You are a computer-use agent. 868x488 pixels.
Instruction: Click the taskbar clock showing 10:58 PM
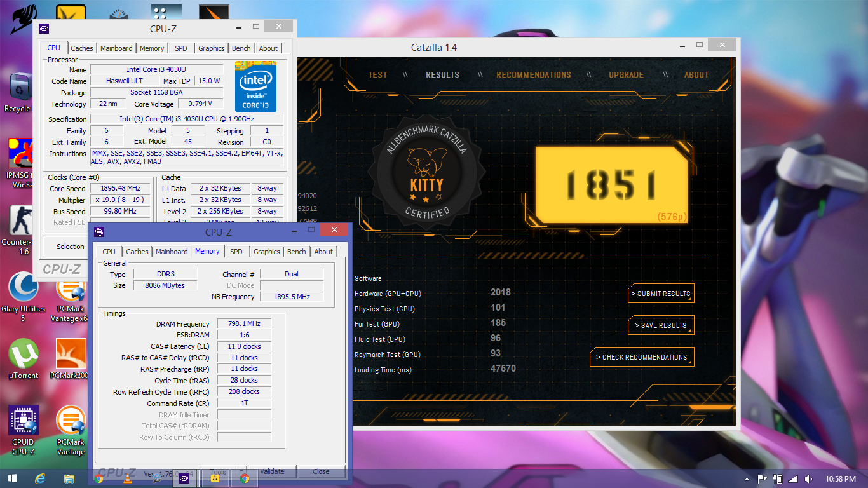pos(840,479)
